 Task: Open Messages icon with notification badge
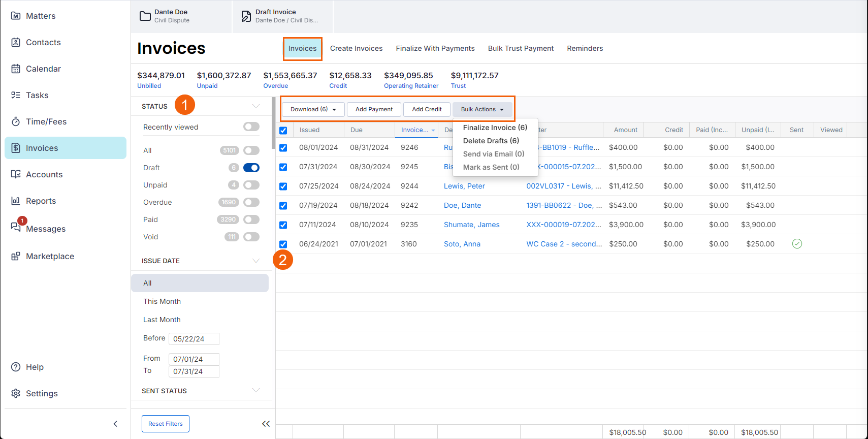click(x=16, y=227)
